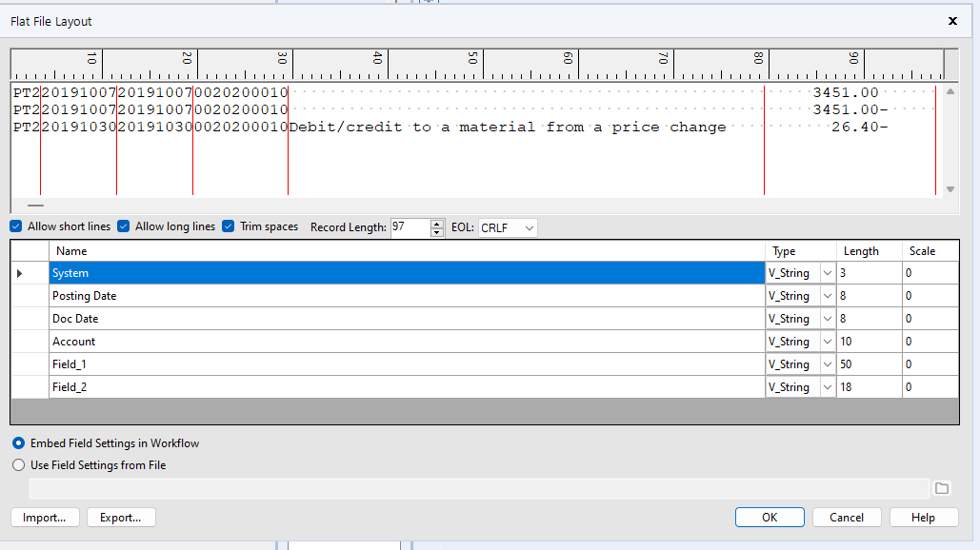Click the Record Length decrement arrow
Screen dimensions: 980x550
pyautogui.click(x=436, y=231)
